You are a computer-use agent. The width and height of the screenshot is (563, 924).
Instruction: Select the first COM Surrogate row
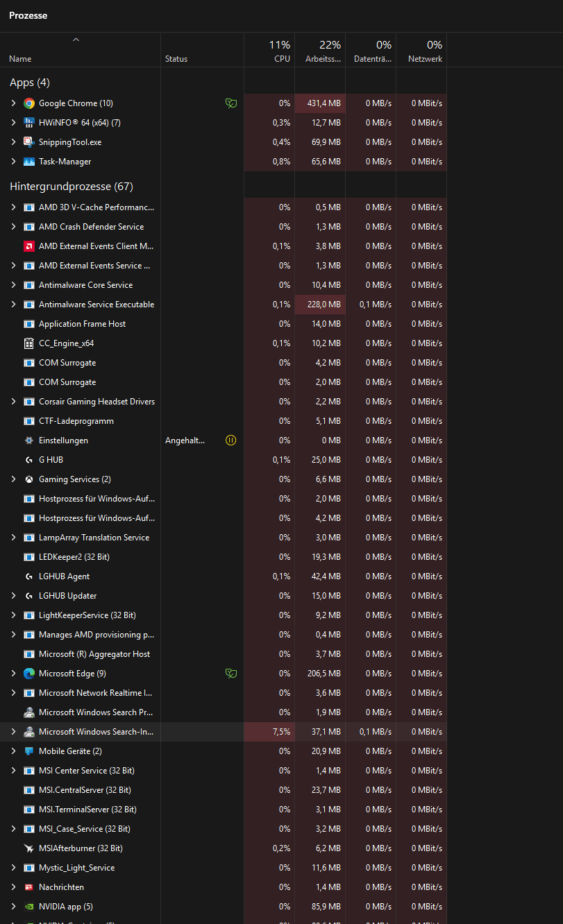(224, 363)
